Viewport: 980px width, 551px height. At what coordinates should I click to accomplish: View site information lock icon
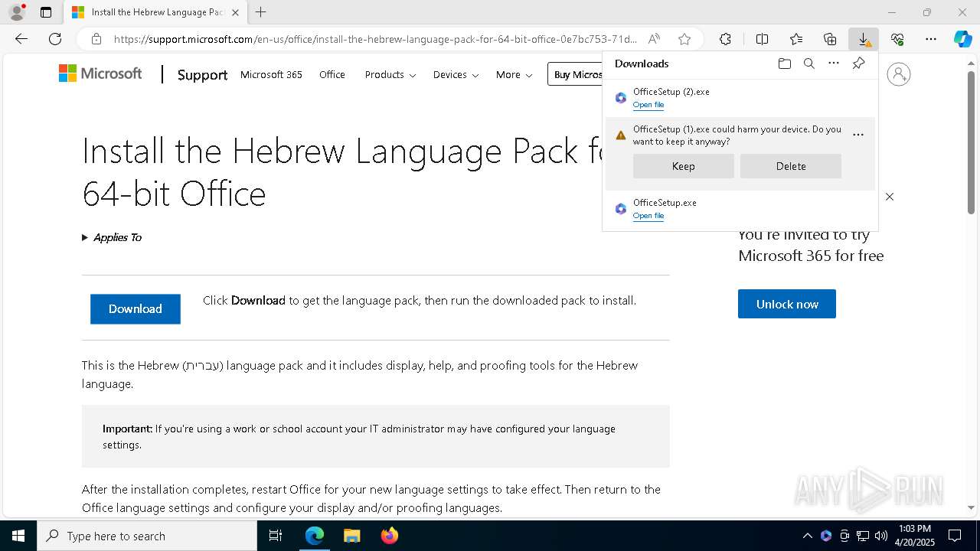[96, 39]
